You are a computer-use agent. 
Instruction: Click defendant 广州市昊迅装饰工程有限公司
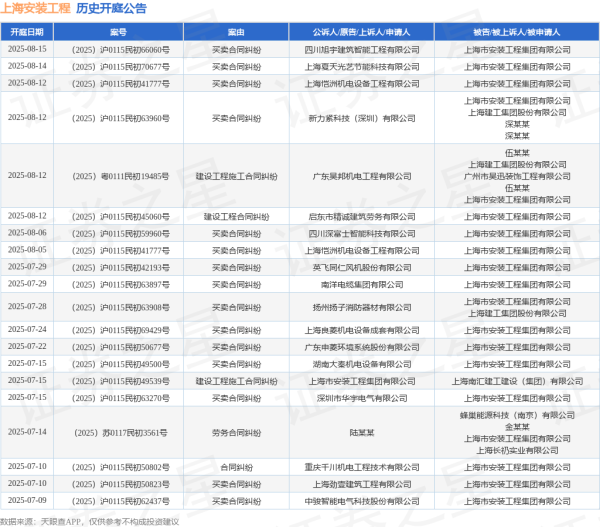coord(517,176)
